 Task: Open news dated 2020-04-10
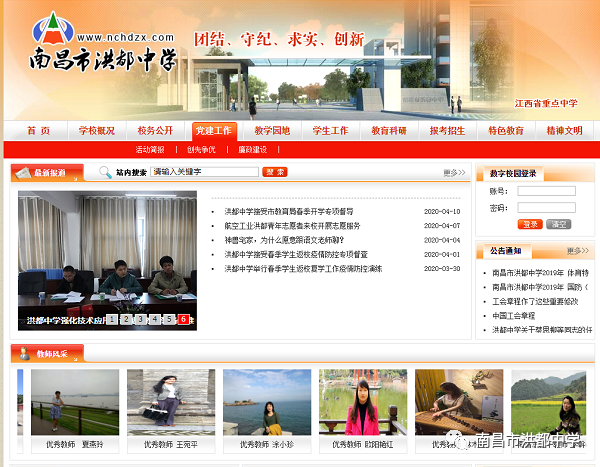[x=289, y=211]
